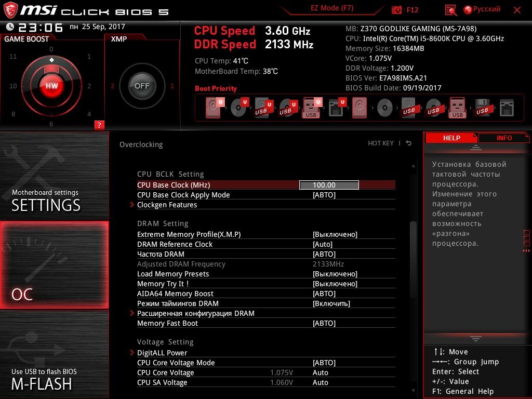532x399 pixels.
Task: Edit the CPU Base Clock 100.00 field
Action: tap(329, 185)
